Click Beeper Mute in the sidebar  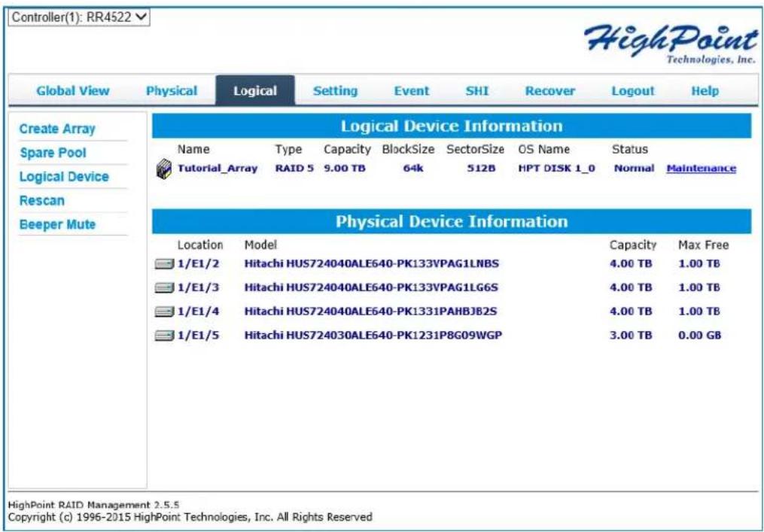click(57, 224)
